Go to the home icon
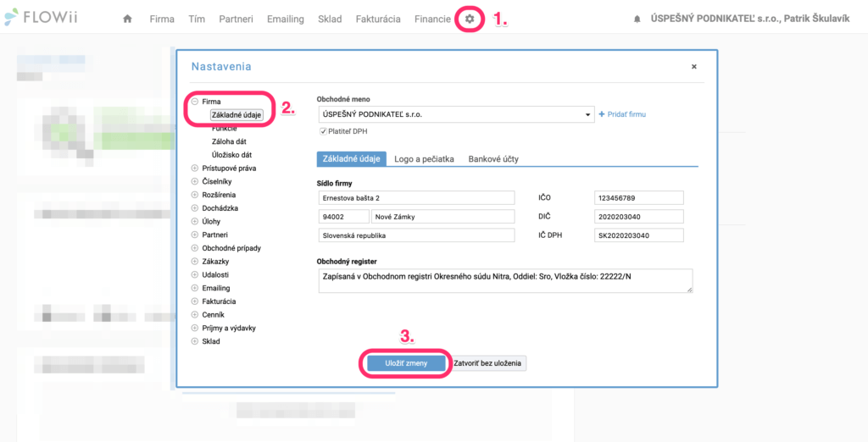This screenshot has width=868, height=442. click(x=127, y=19)
